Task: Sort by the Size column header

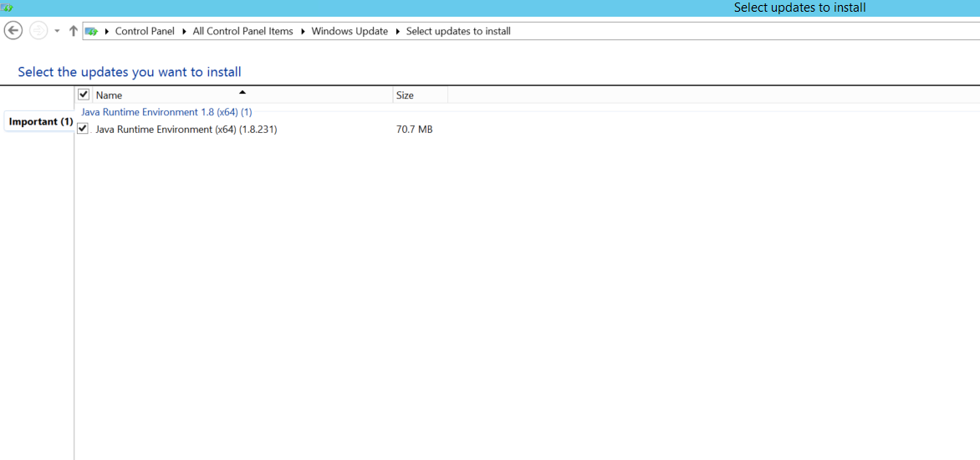Action: point(421,95)
